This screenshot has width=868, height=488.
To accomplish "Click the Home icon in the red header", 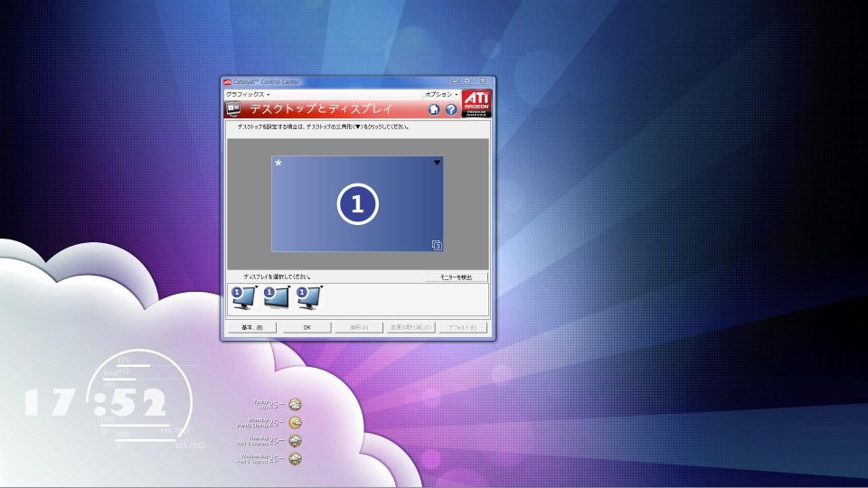I will point(434,109).
